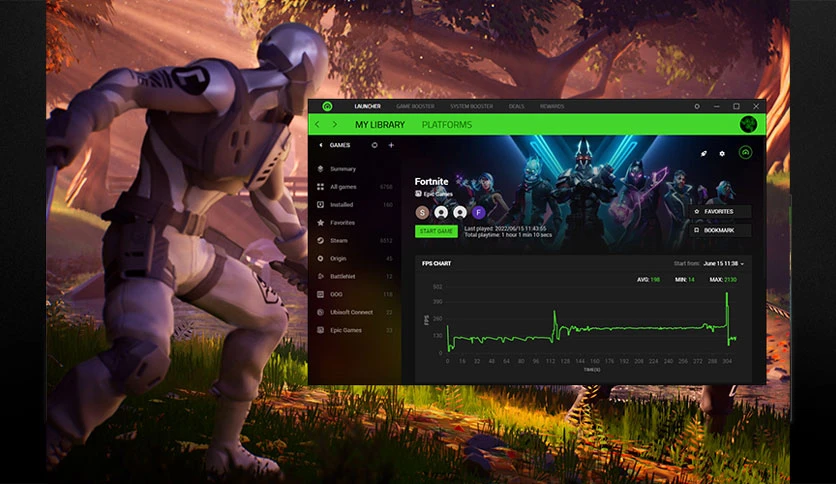Collapse the Games sidebar arrow
This screenshot has height=484, width=836.
(320, 145)
